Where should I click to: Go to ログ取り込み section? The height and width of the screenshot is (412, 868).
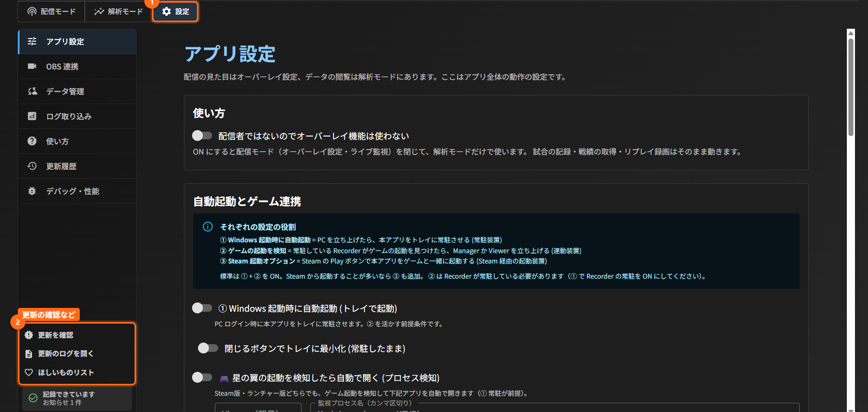click(77, 117)
